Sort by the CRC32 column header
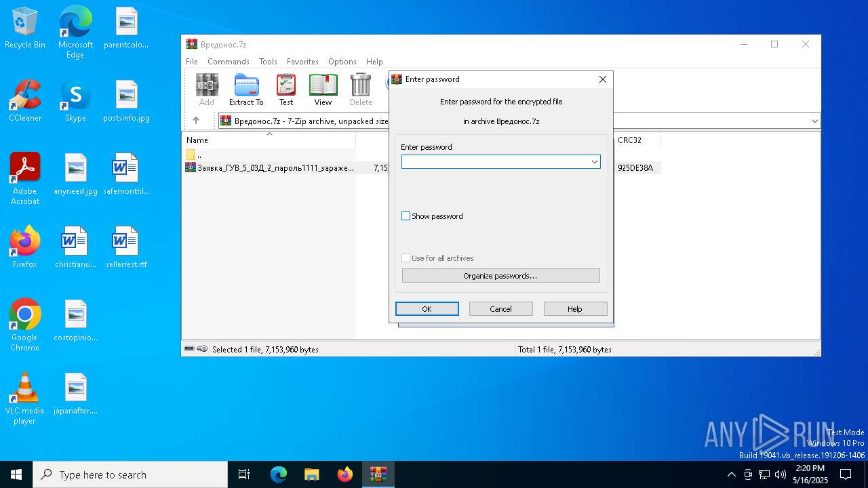 tap(637, 140)
